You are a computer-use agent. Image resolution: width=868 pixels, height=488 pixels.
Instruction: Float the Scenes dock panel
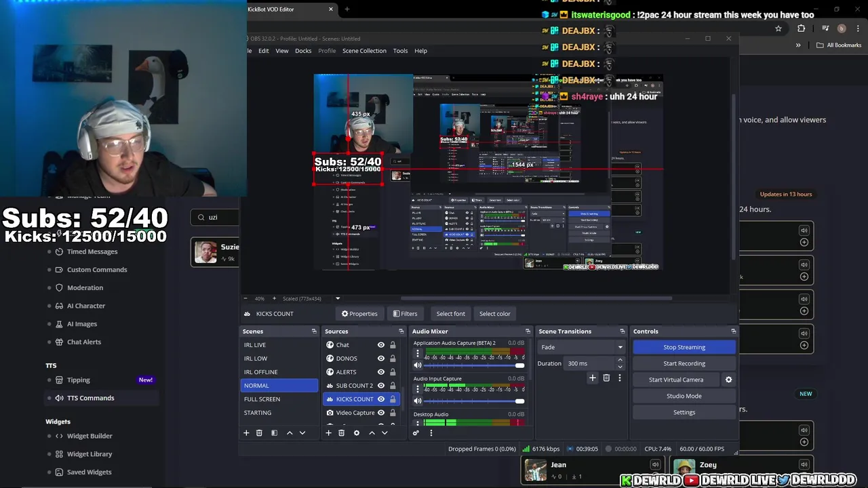314,331
